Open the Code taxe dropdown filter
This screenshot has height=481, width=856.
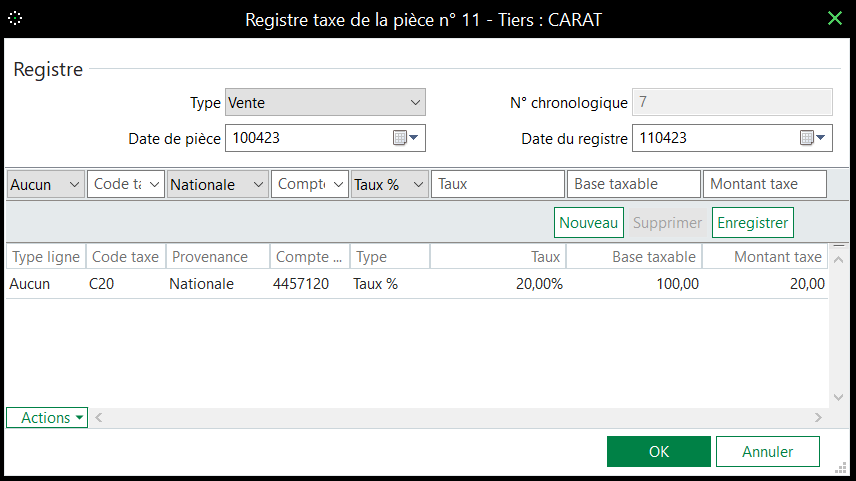(155, 184)
